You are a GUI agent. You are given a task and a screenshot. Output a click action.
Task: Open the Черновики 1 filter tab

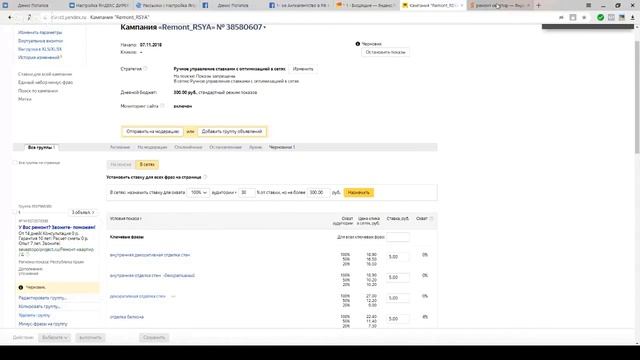tap(282, 147)
